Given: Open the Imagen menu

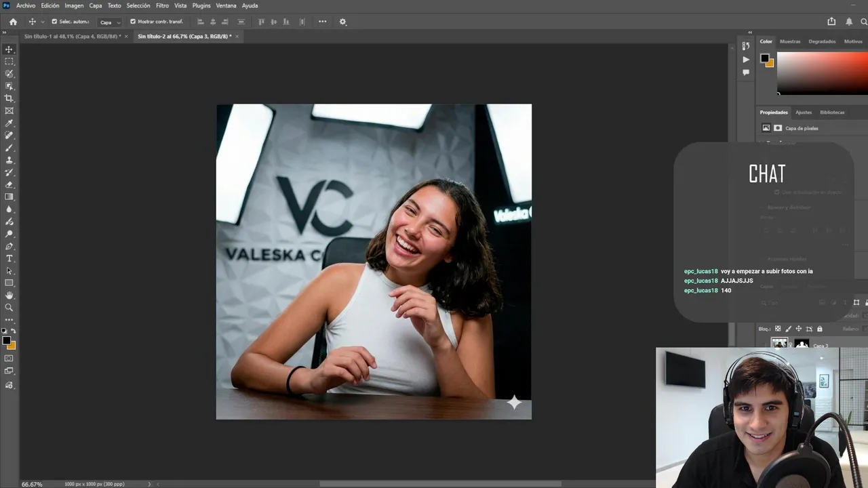Looking at the screenshot, I should point(74,5).
